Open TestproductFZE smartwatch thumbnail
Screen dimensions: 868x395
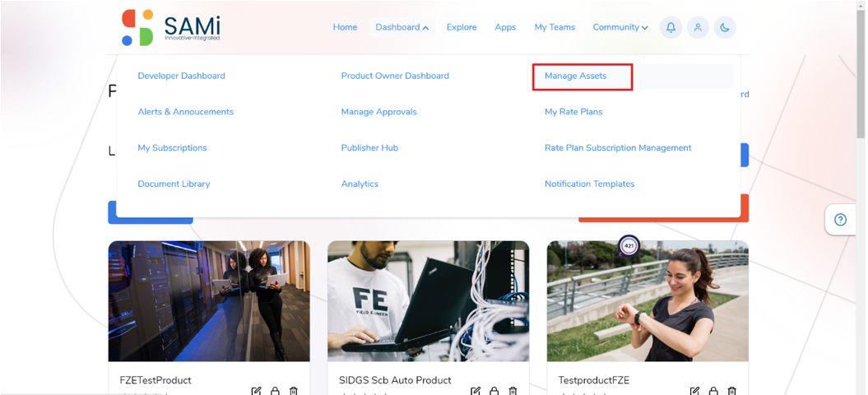coord(648,301)
